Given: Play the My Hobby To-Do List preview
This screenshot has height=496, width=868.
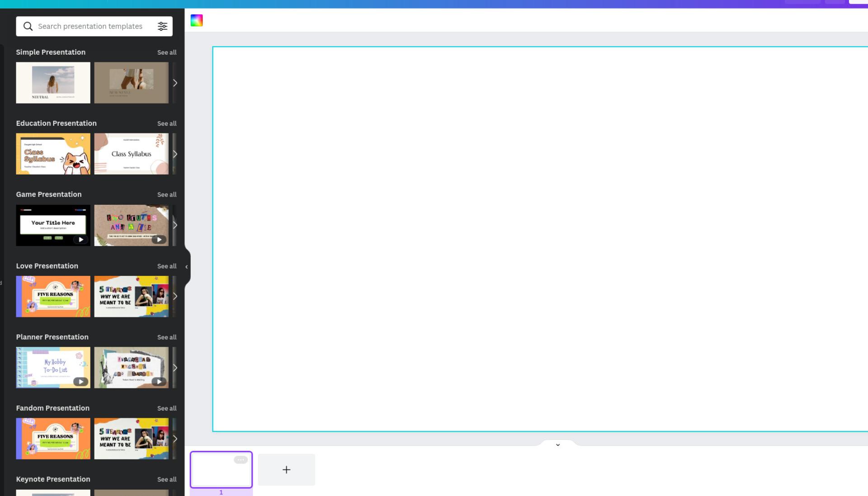Looking at the screenshot, I should (80, 382).
